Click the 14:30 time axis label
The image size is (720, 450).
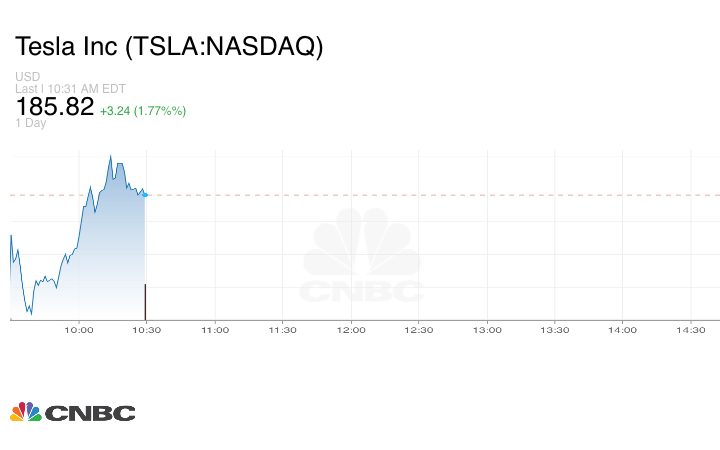[690, 330]
